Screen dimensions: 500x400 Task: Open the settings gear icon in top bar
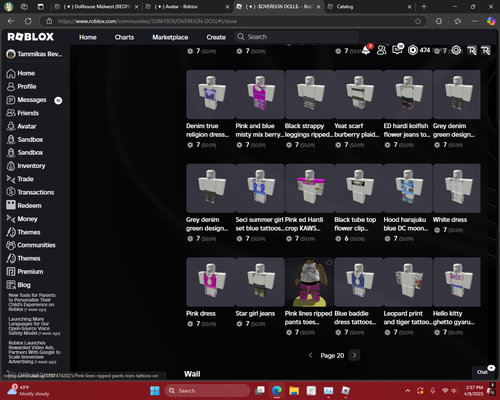456,50
